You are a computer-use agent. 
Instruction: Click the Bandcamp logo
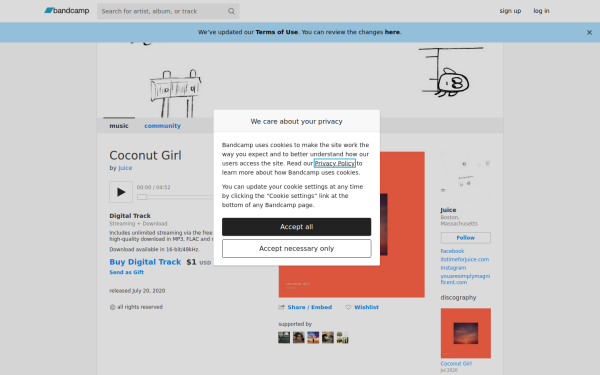pos(67,11)
